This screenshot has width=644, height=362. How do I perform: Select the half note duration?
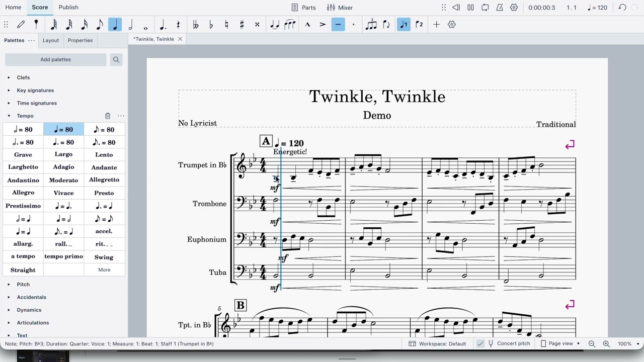pos(130,24)
